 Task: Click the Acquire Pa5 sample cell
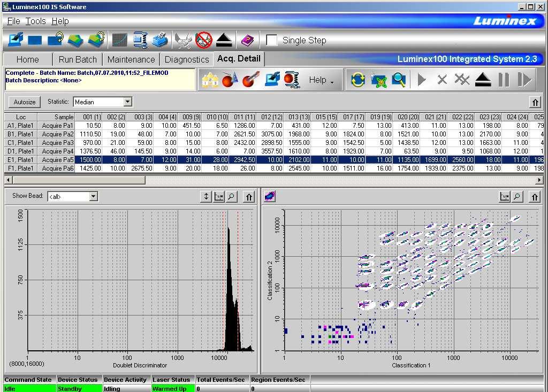pos(56,160)
